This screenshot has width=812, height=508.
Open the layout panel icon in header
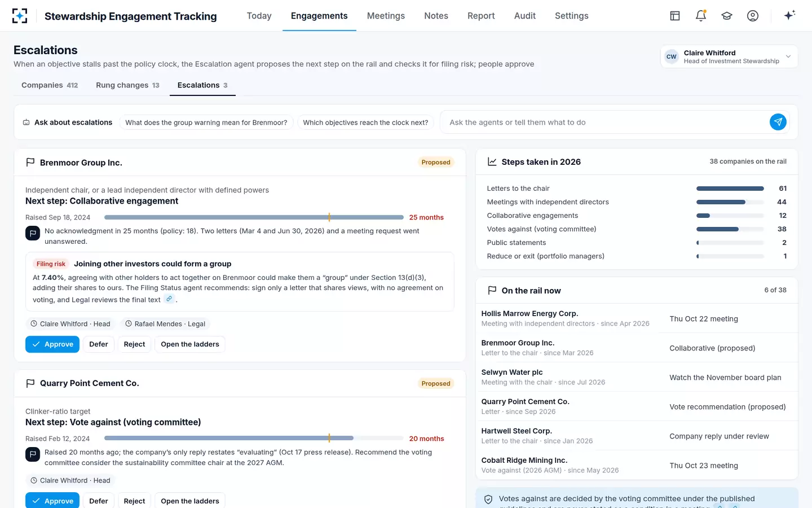[675, 16]
